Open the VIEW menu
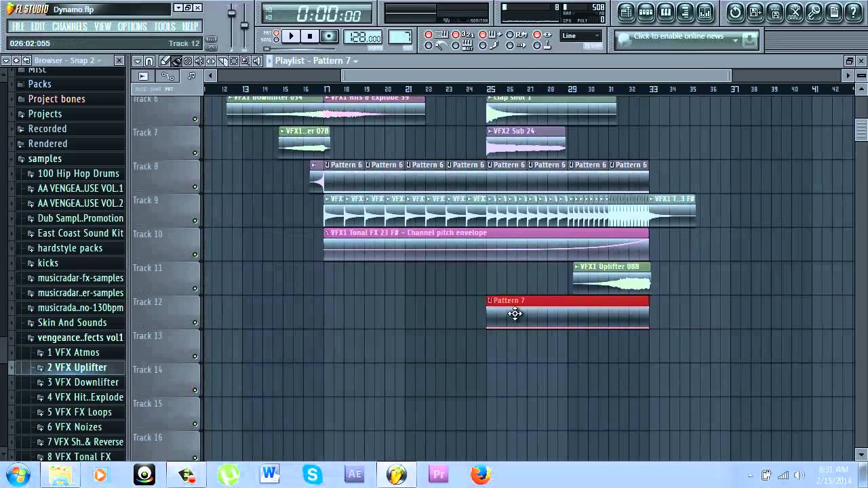This screenshot has height=488, width=868. (x=102, y=26)
